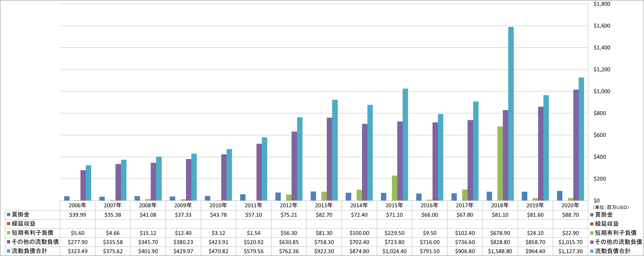Click the 2012年 column header
The height and width of the screenshot is (256, 644).
(x=289, y=205)
